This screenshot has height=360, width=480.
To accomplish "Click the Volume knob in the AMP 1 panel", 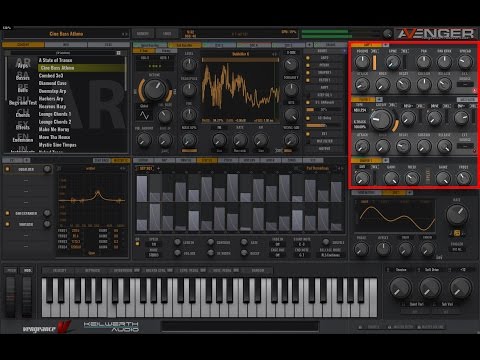I will point(362,62).
